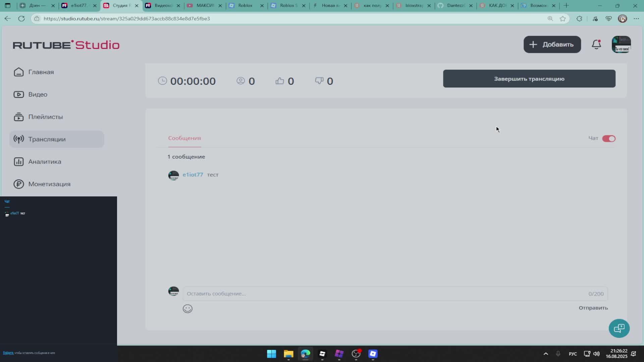
Task: Open the Плейлисты section in sidebar
Action: [x=45, y=117]
